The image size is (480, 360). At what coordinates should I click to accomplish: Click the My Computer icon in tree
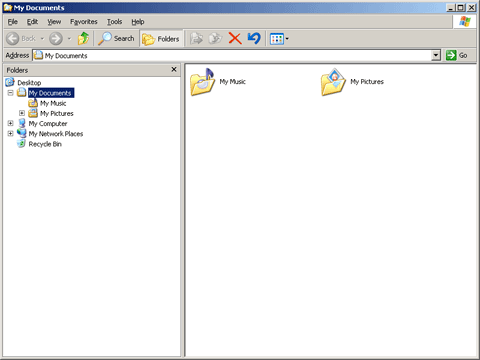pos(22,123)
